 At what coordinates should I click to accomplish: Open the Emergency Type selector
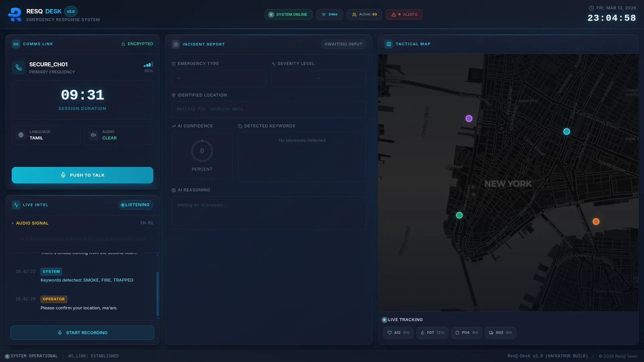coord(218,78)
